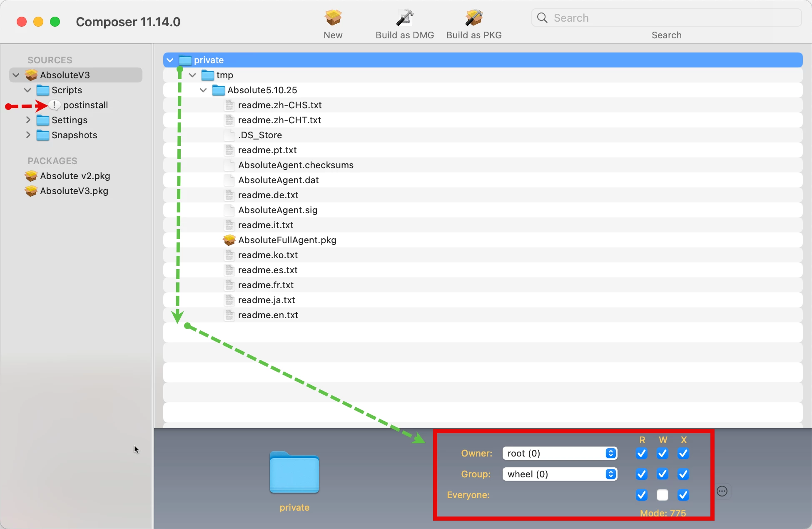Screen dimensions: 812x529
Task: Click the AbsoluteAgent.sig file icon
Action: click(x=229, y=210)
